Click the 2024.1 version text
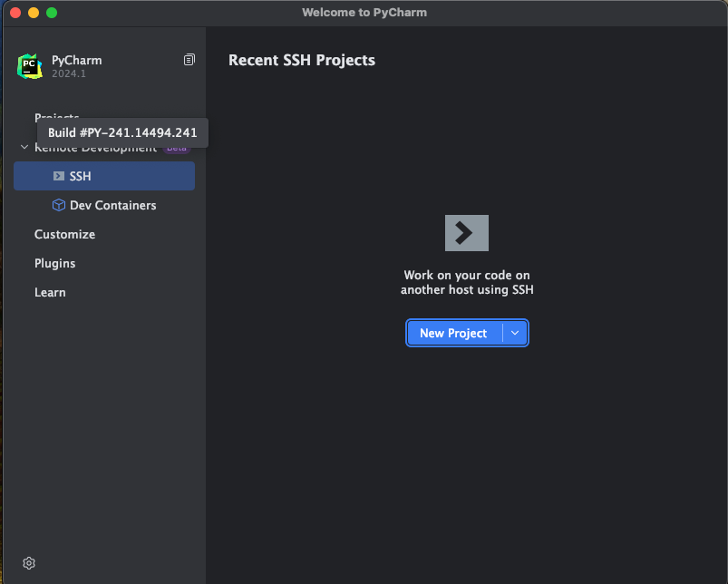728x584 pixels. point(69,73)
